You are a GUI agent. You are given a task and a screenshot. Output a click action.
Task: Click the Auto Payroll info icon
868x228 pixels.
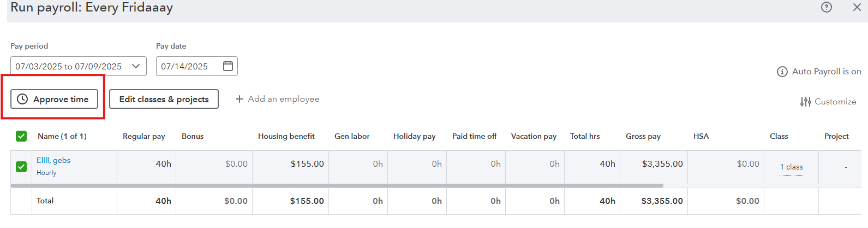click(x=782, y=72)
